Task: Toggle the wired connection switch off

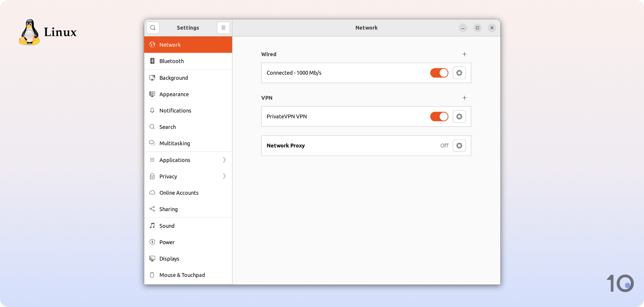Action: 439,73
